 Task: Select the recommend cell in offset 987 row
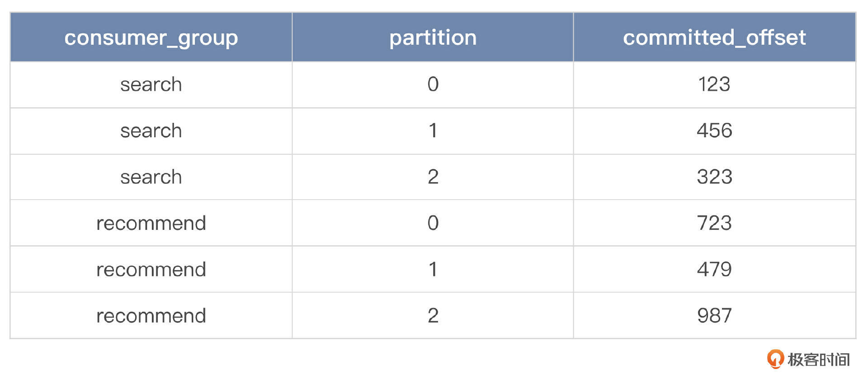tap(151, 316)
